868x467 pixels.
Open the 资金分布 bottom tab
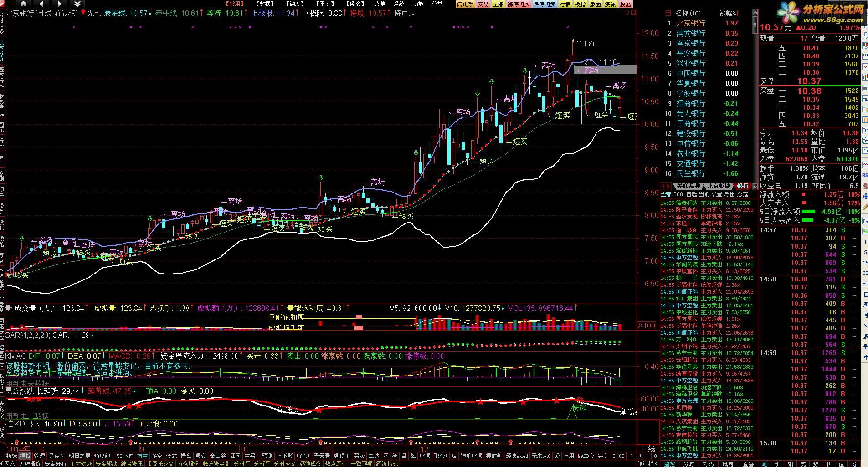55,463
